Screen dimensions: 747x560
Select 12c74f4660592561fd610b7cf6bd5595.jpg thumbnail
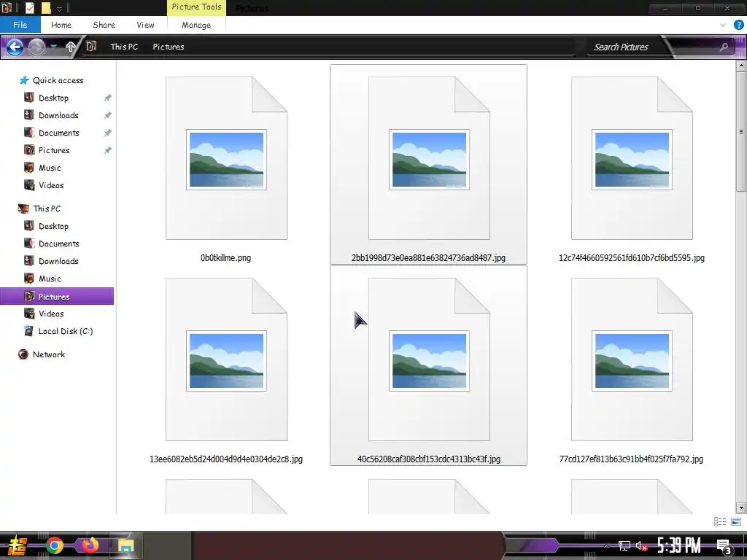[632, 158]
